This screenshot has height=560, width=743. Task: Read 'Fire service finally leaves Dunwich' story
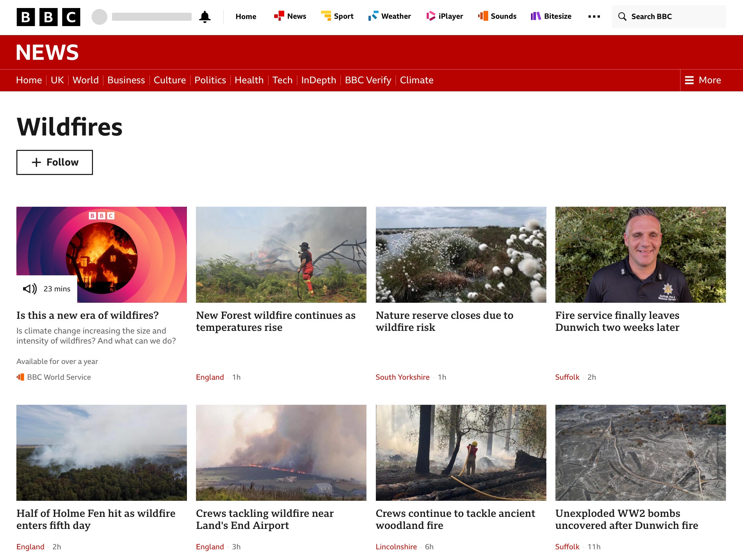(x=617, y=321)
